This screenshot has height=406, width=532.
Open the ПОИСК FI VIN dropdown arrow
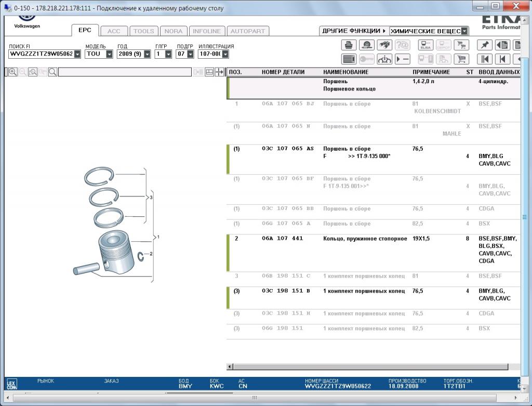(77, 54)
